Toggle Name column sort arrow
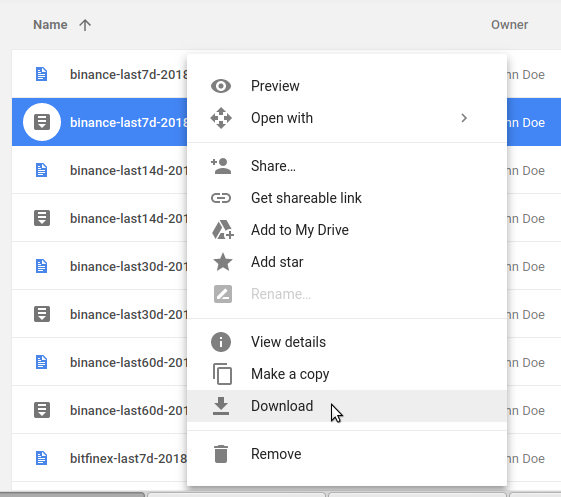This screenshot has height=497, width=561. 85,25
